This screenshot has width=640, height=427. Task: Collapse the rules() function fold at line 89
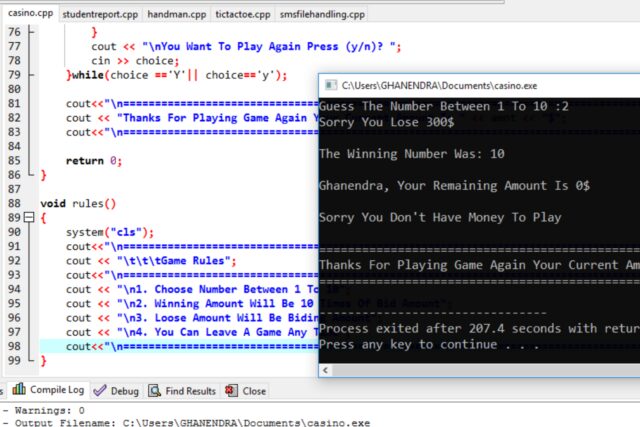point(29,217)
